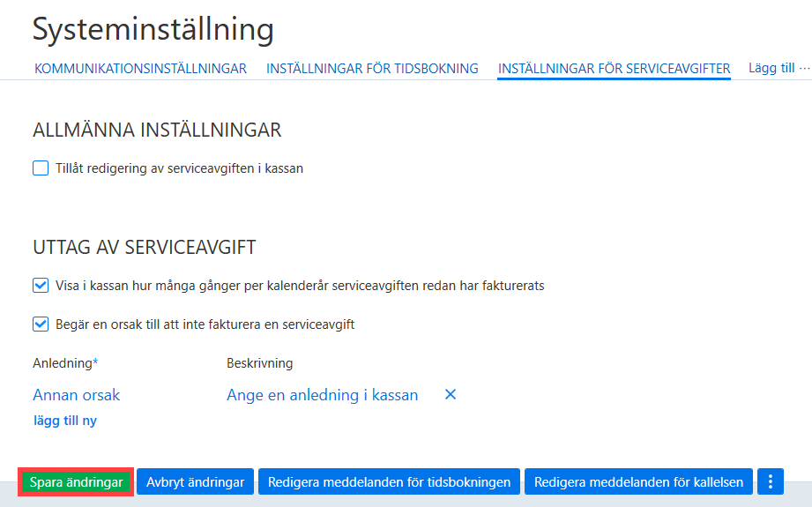This screenshot has height=507, width=812.
Task: Open the Inställningar för tidsbokning tab
Action: [x=372, y=69]
